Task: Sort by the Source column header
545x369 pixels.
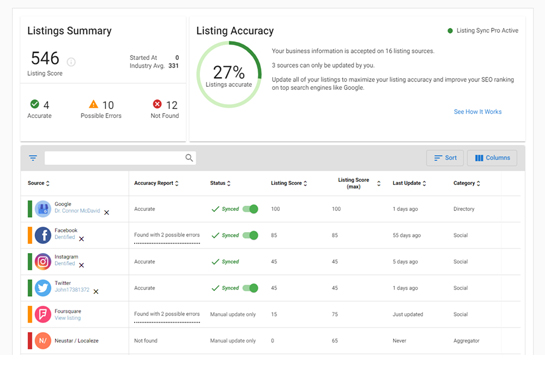Action: 39,183
